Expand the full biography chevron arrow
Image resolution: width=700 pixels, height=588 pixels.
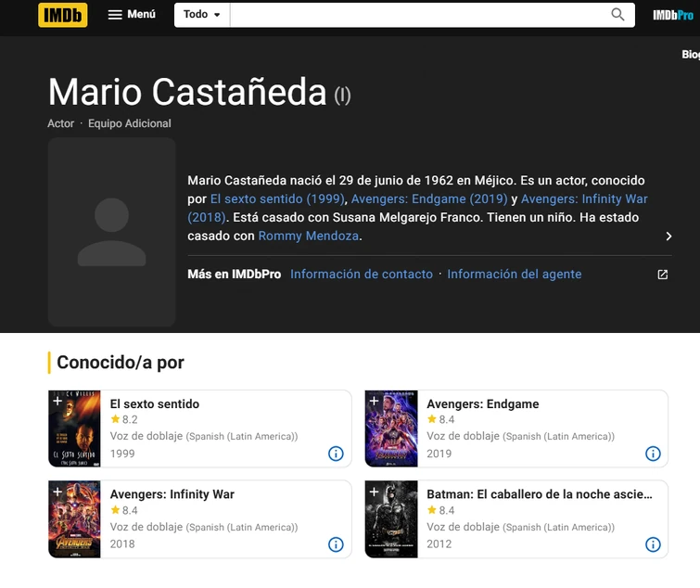click(668, 236)
